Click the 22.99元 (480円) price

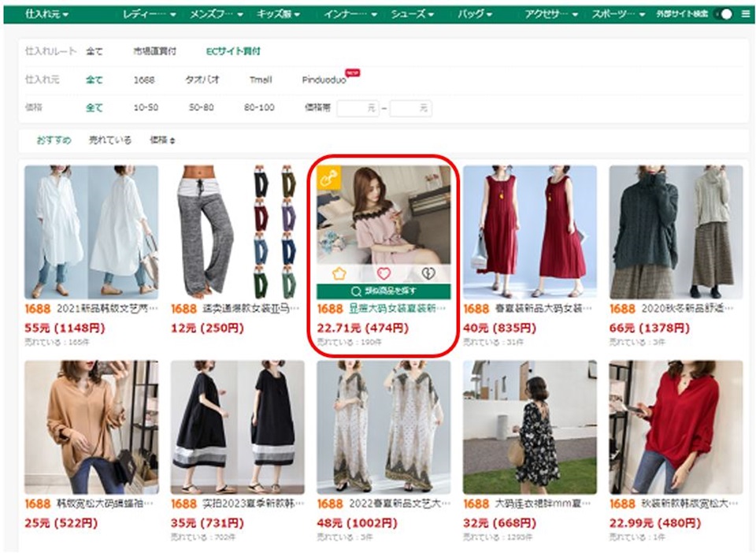click(x=655, y=523)
